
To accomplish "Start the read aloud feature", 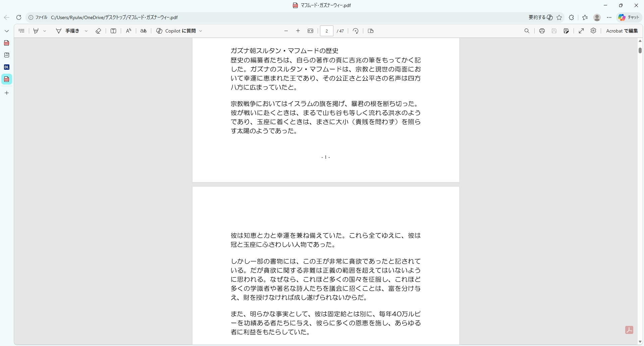I will pos(128,31).
